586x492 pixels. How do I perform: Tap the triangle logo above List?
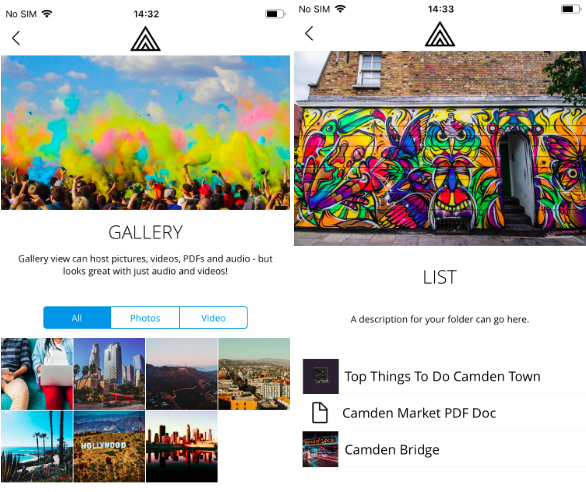pyautogui.click(x=440, y=34)
